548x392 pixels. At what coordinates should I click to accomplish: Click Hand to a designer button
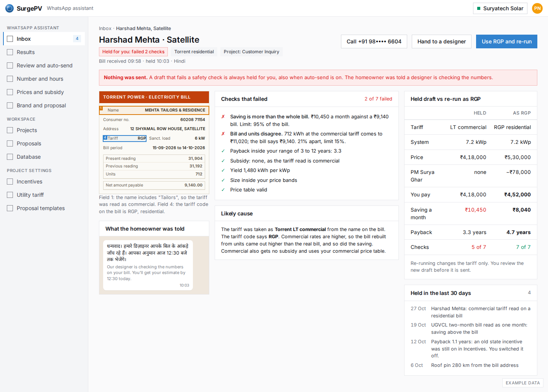(x=441, y=41)
